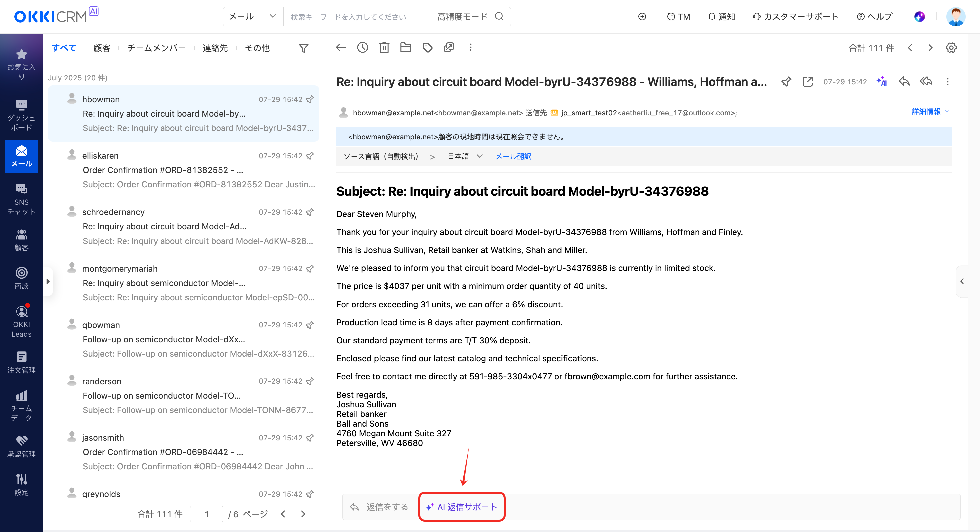Open the ヘルプ help menu
This screenshot has width=980, height=532.
tap(874, 16)
